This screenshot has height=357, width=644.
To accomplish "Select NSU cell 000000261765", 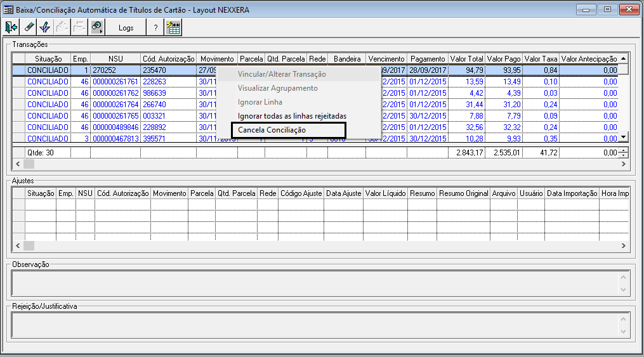I will 115,116.
